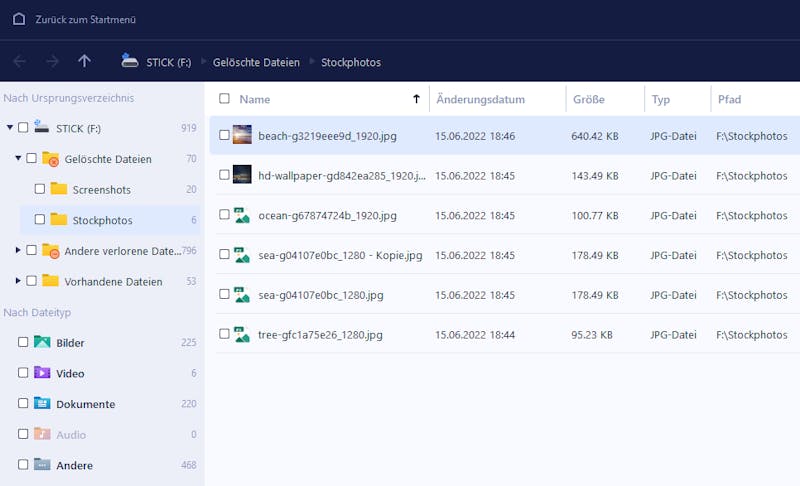Viewport: 800px width, 486px height.
Task: Click Zurück zum Startmenü link
Action: coord(85,19)
